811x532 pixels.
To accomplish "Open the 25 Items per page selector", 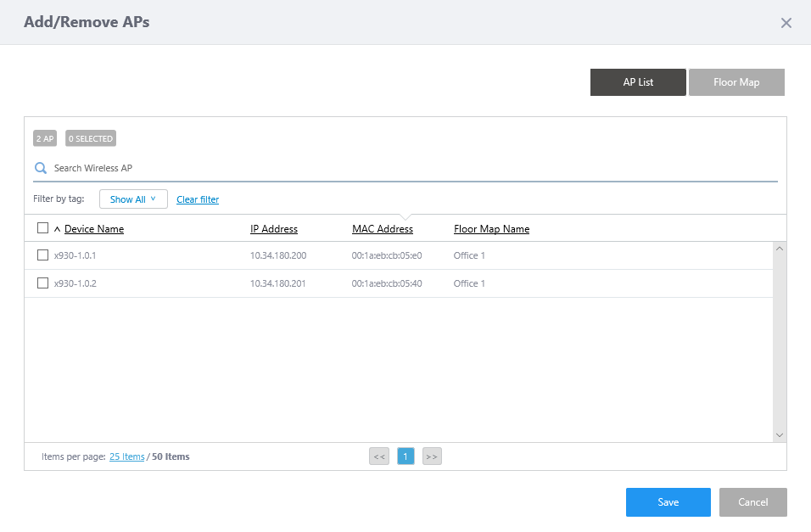I will pyautogui.click(x=126, y=456).
